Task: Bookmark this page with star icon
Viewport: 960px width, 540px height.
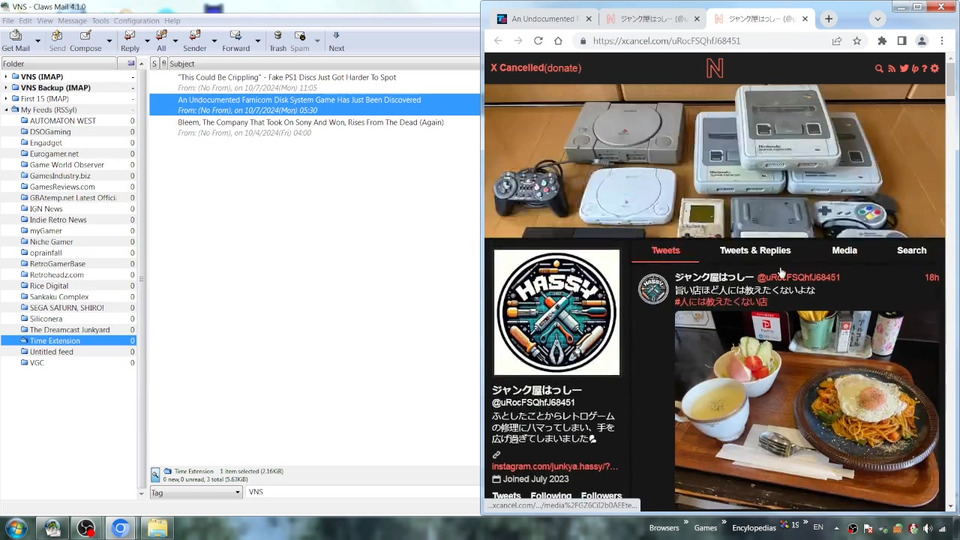Action: coord(857,41)
